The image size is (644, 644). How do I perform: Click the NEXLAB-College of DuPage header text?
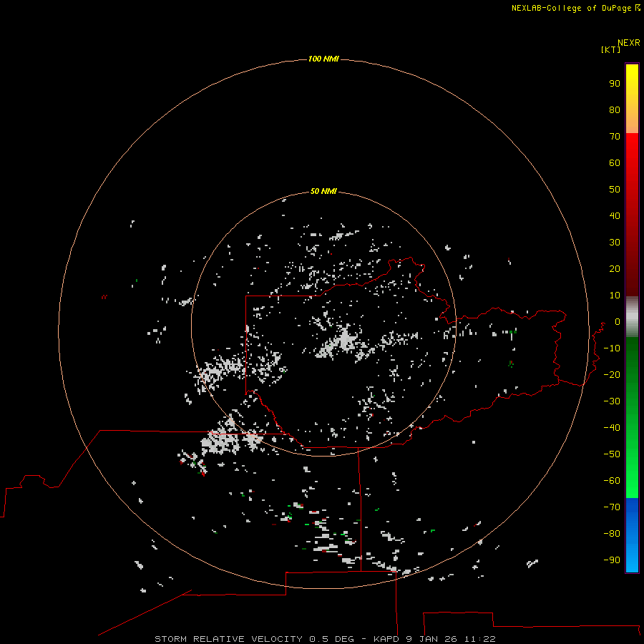point(571,8)
